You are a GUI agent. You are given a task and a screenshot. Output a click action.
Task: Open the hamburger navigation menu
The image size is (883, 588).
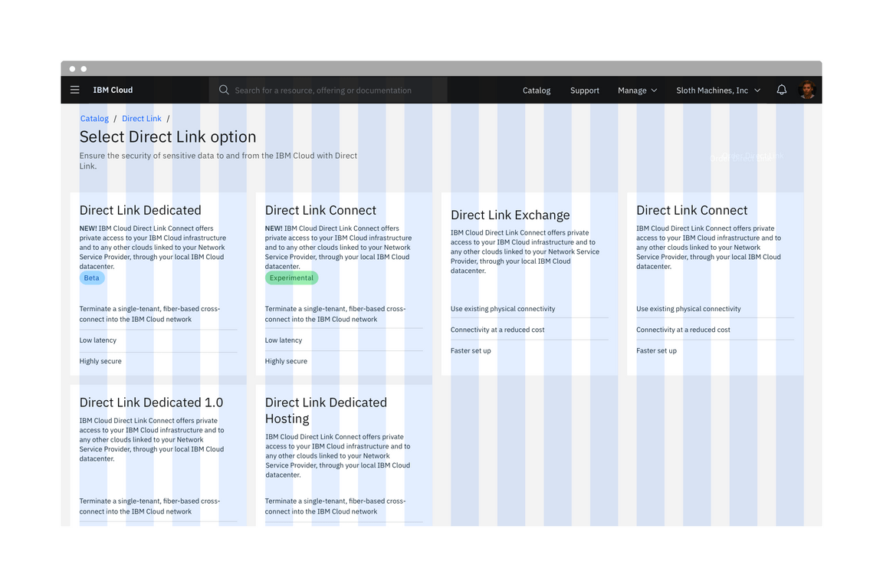75,90
